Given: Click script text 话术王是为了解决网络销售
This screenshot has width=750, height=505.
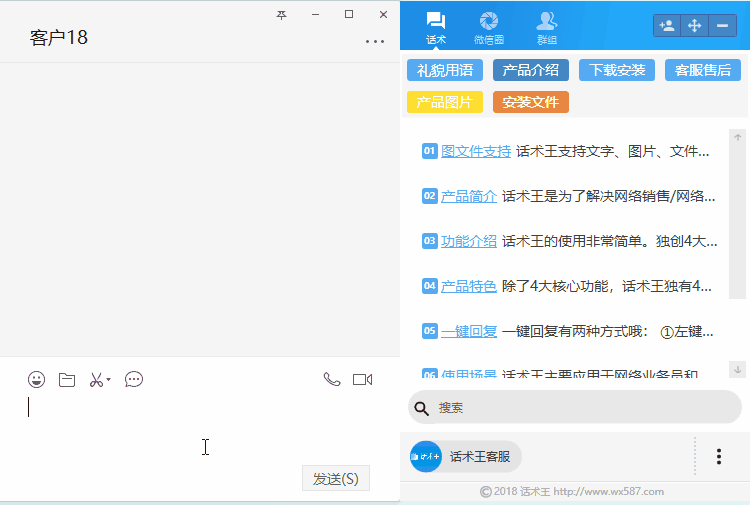Looking at the screenshot, I should pyautogui.click(x=608, y=196).
